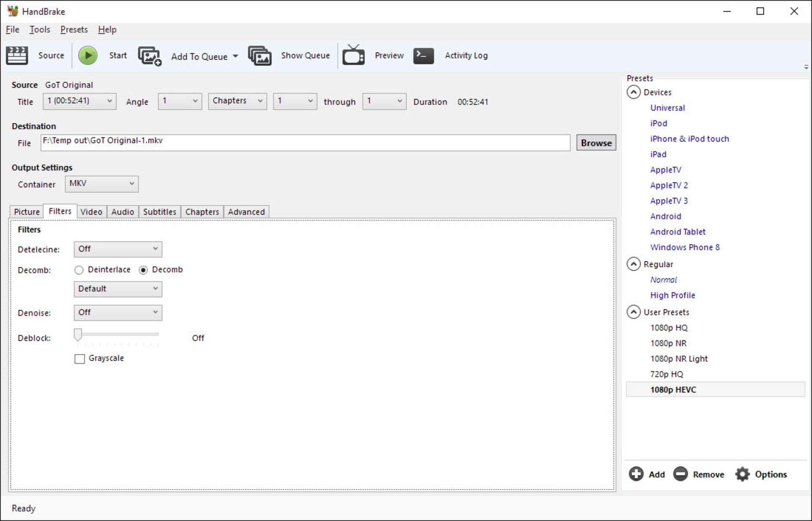Collapse the Devices presets group

633,92
